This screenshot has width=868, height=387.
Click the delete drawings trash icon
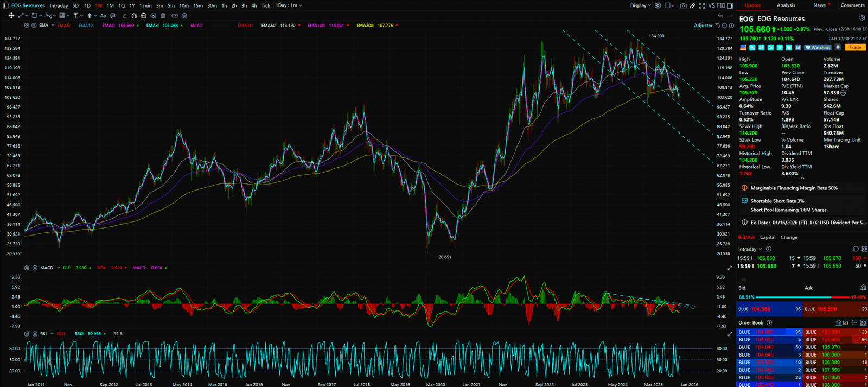coord(162,16)
